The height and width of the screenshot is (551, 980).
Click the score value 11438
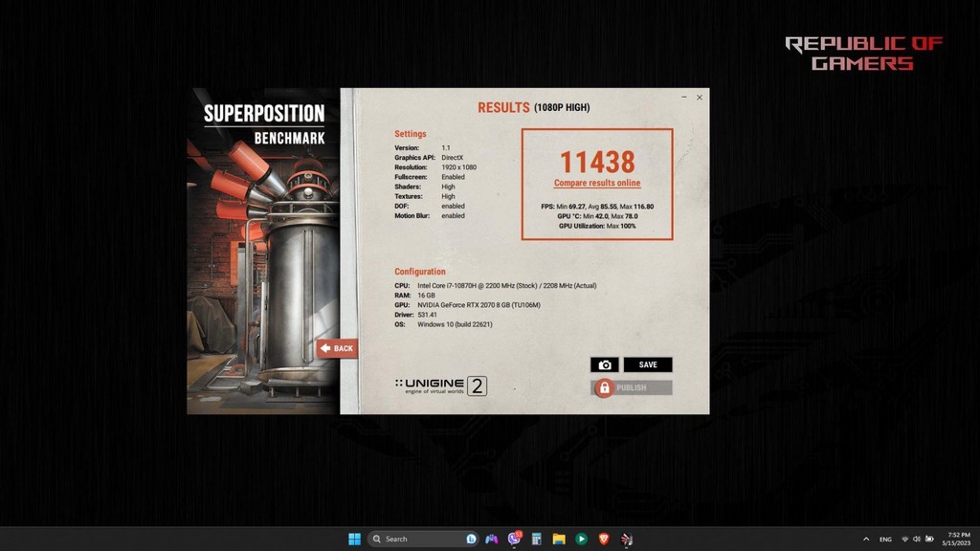tap(597, 162)
